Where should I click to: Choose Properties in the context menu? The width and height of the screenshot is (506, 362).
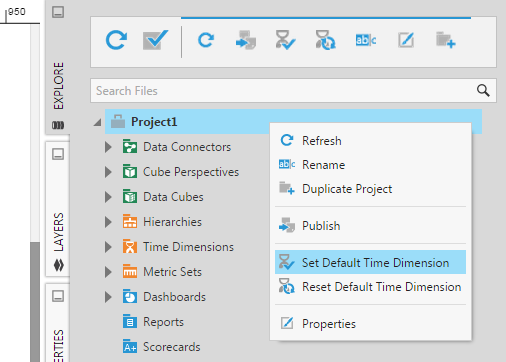370,323
